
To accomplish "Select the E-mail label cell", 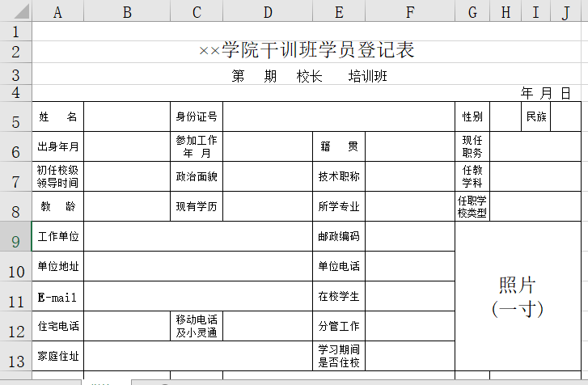I will pyautogui.click(x=58, y=297).
